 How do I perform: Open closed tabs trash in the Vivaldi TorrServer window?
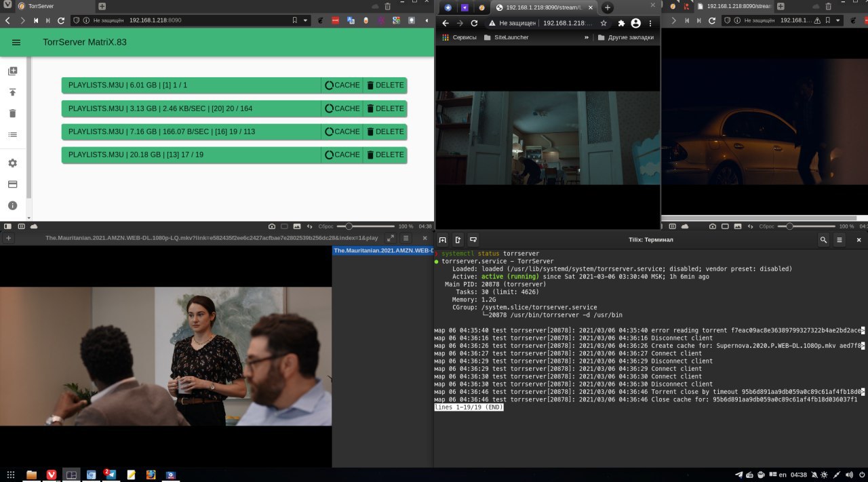(x=387, y=6)
